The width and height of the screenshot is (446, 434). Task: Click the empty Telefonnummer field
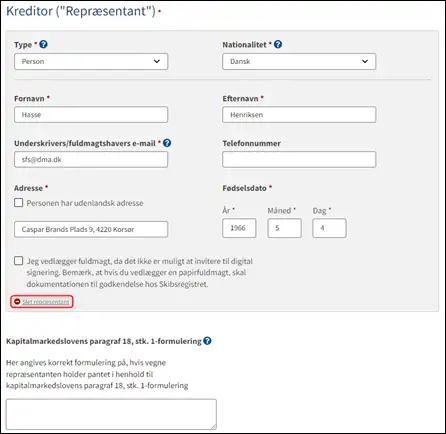[299, 160]
